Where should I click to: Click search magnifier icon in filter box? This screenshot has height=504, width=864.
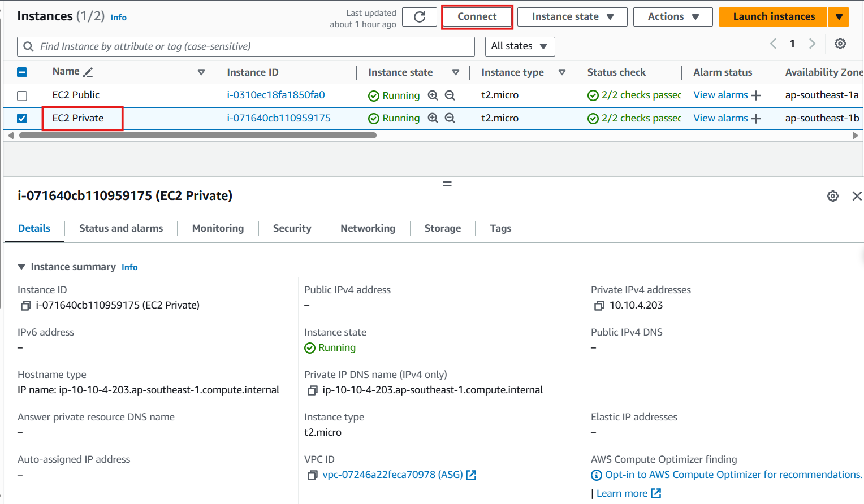pyautogui.click(x=28, y=46)
